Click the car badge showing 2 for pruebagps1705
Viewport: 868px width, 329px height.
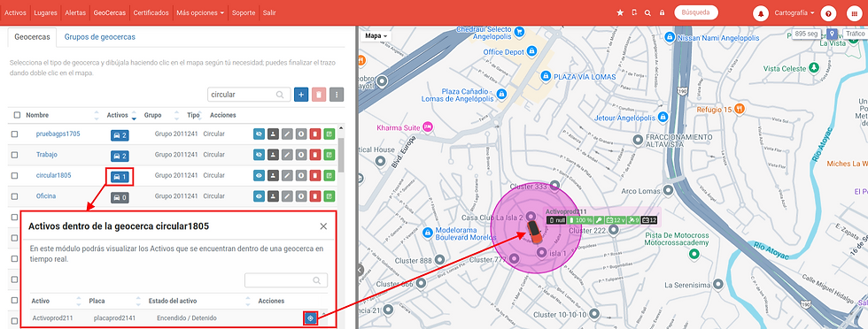coord(120,135)
